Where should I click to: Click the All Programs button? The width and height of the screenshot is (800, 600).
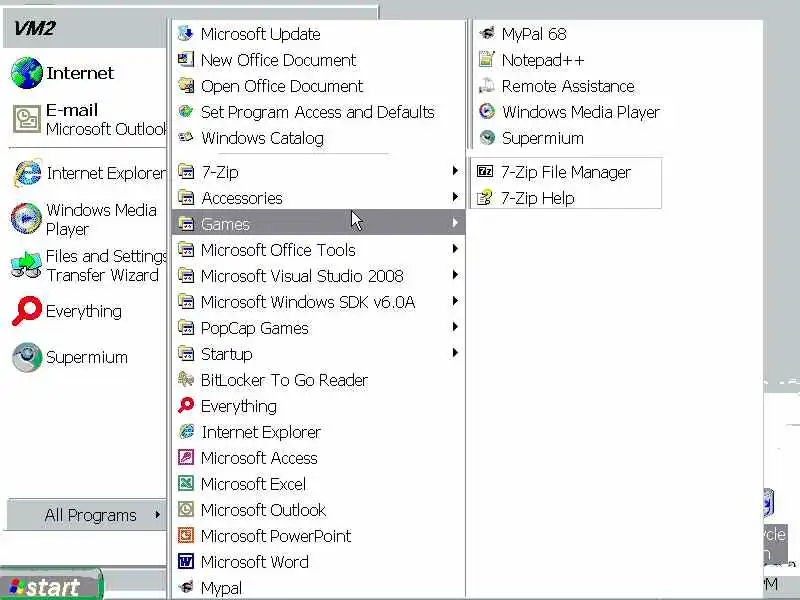click(90, 515)
